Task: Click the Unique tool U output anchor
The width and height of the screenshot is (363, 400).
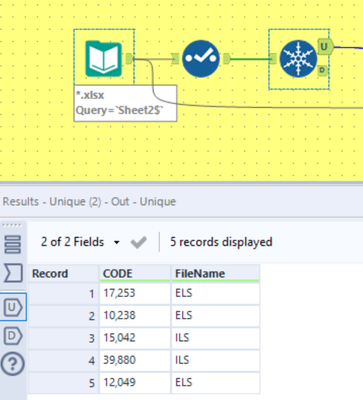Action: click(x=325, y=47)
